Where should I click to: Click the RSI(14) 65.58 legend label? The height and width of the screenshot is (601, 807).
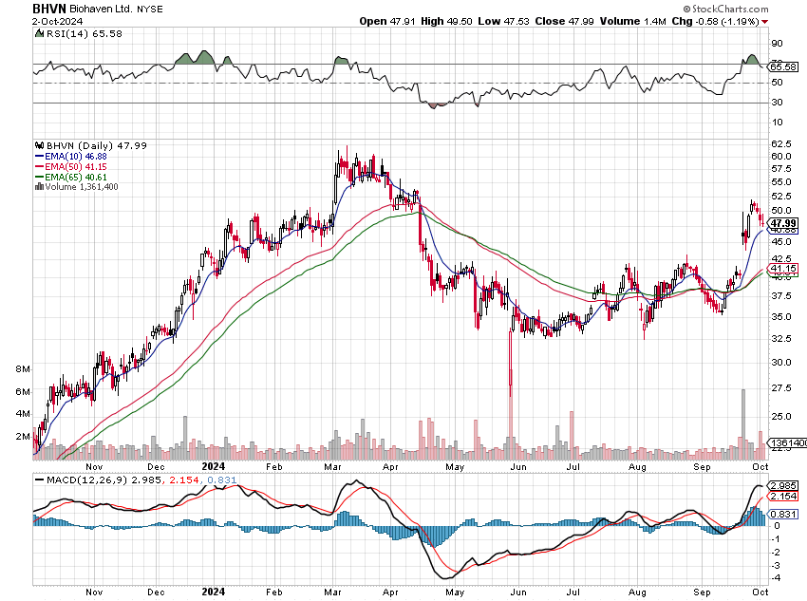point(84,33)
